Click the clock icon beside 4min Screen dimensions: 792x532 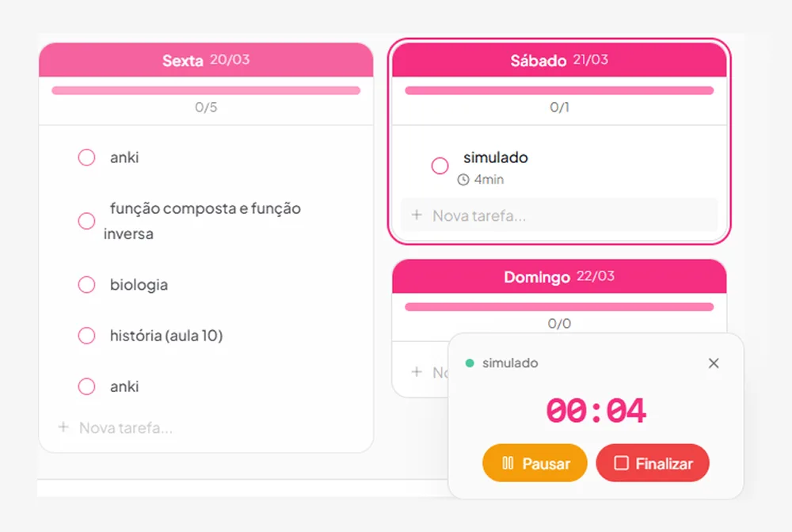tap(463, 180)
